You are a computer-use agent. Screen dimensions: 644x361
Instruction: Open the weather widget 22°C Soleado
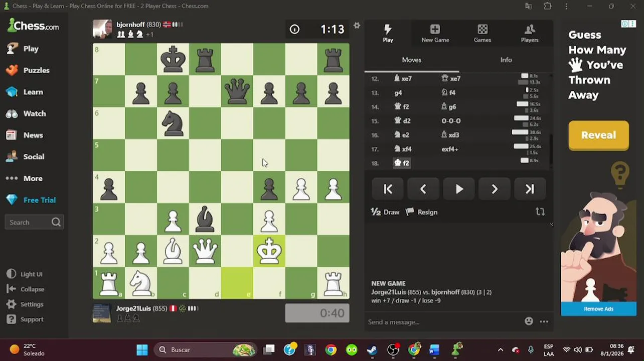(x=28, y=349)
